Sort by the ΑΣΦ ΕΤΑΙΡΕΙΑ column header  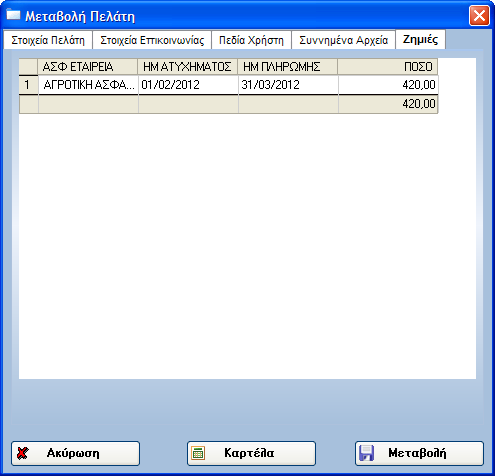point(88,67)
